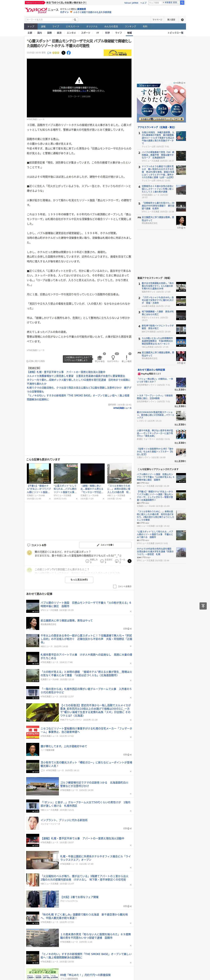Select the ランキング tab
Viewport: 210px width, 980px height.
(130, 27)
